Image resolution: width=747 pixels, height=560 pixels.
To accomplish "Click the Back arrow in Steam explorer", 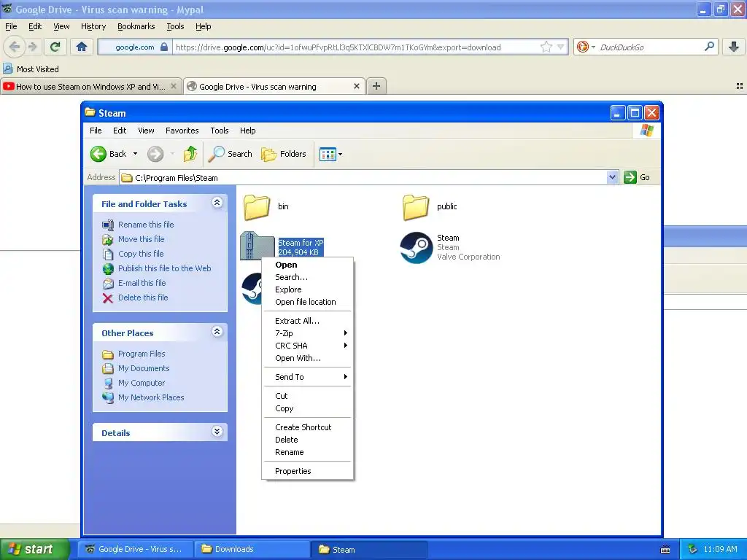I will click(98, 154).
